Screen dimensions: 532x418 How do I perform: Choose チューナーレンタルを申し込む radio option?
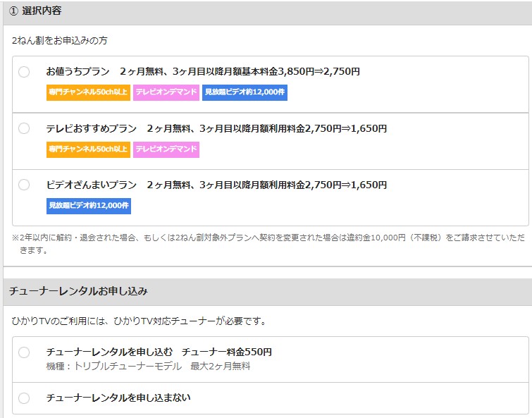point(24,352)
